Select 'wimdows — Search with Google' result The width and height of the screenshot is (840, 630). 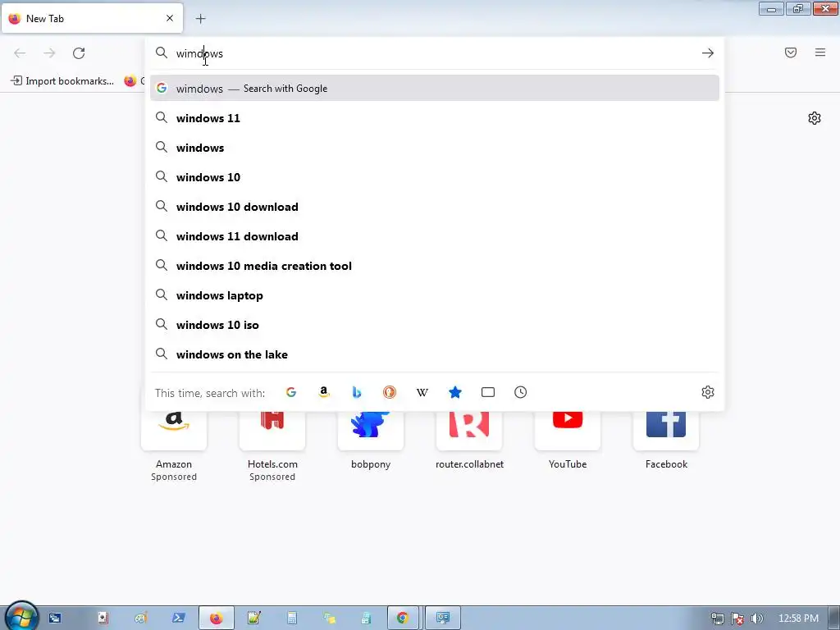tap(435, 89)
